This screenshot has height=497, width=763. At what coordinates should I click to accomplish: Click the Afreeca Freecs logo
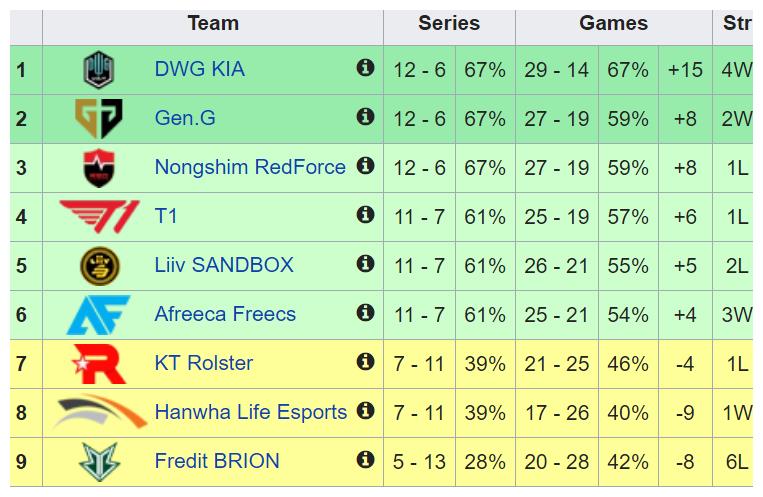[x=98, y=314]
